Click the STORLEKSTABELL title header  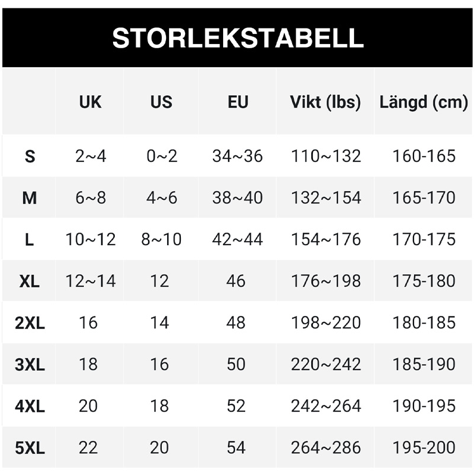coord(238,38)
